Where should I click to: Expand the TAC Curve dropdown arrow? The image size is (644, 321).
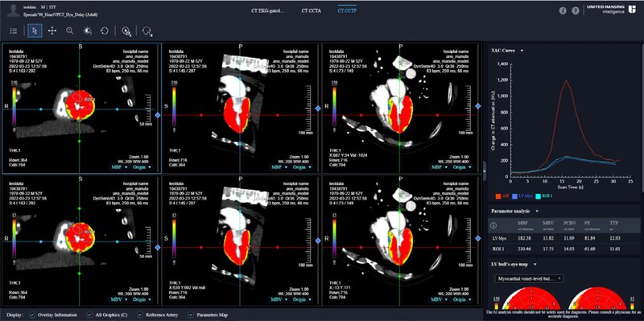click(522, 51)
